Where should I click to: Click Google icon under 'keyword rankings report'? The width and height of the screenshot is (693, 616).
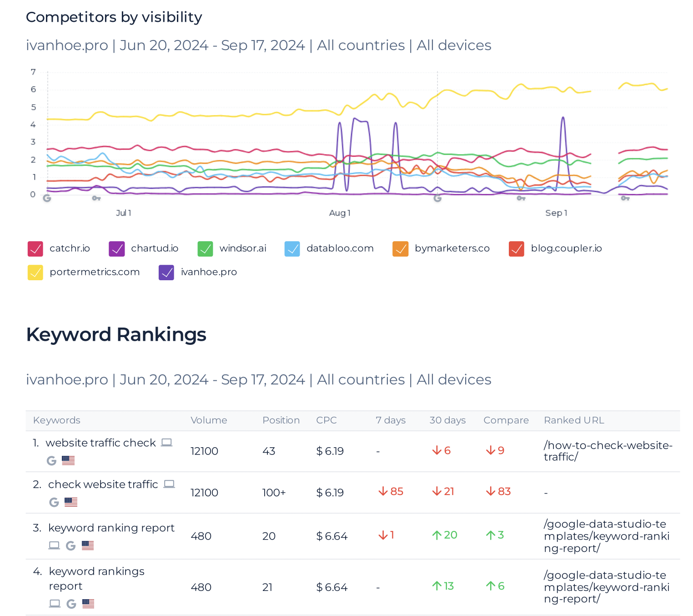71,604
